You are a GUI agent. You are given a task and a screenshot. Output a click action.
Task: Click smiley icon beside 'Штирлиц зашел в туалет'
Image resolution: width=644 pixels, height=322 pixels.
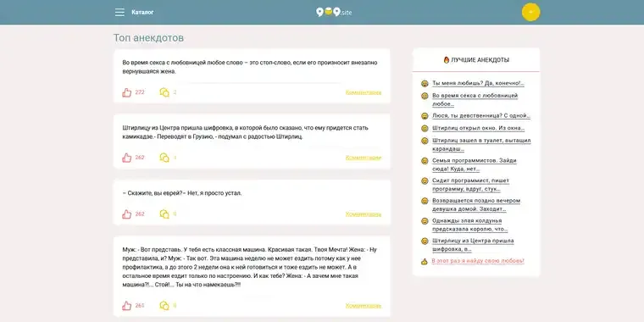pyautogui.click(x=425, y=141)
